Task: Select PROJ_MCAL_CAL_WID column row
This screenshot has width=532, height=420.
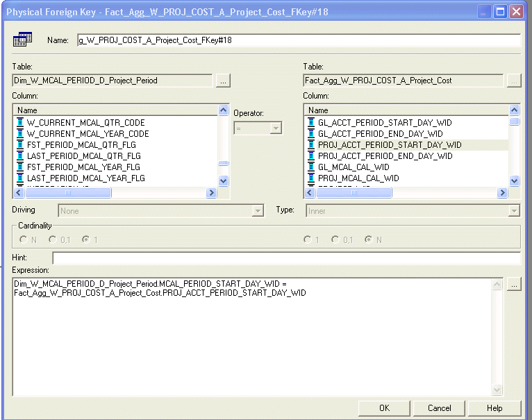Action: 407,178
